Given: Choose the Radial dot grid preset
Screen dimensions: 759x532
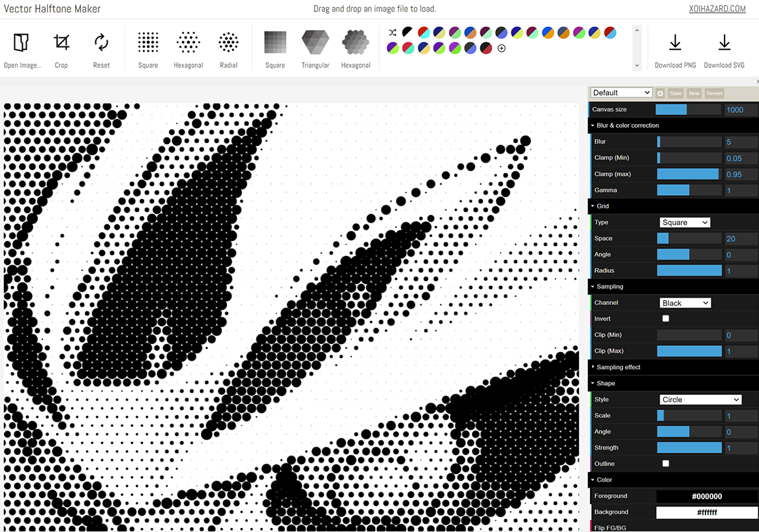Looking at the screenshot, I should coord(228,50).
